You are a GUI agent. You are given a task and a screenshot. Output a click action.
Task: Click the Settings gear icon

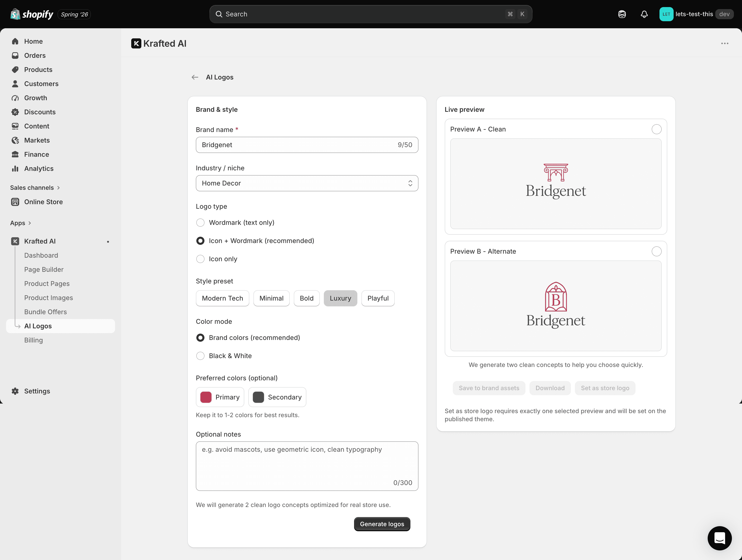coord(15,391)
